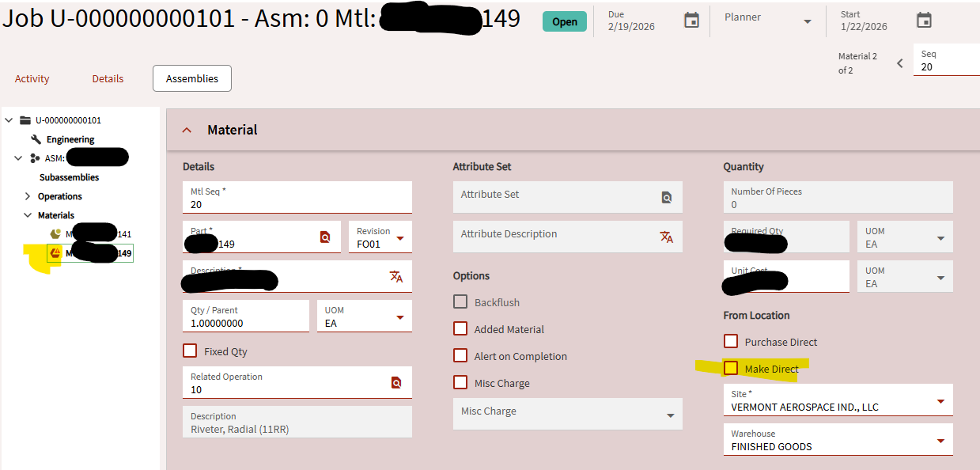
Task: Go to previous material with left chevron
Action: [x=899, y=63]
